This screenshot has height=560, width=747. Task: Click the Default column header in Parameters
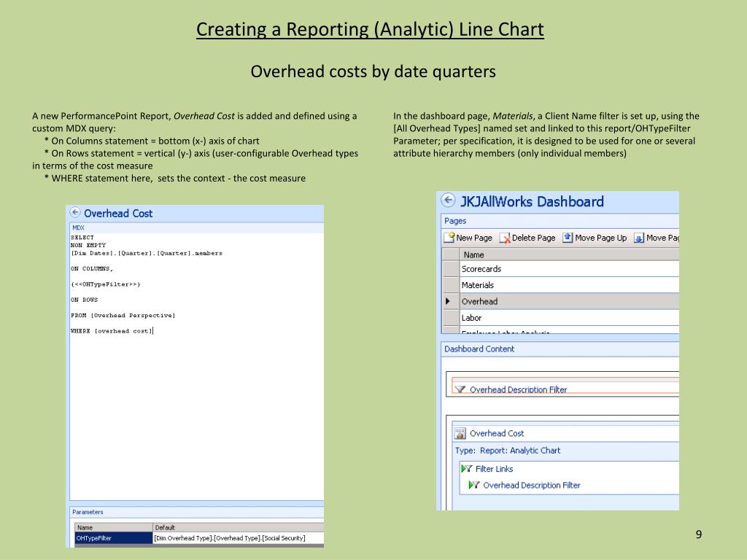point(239,527)
